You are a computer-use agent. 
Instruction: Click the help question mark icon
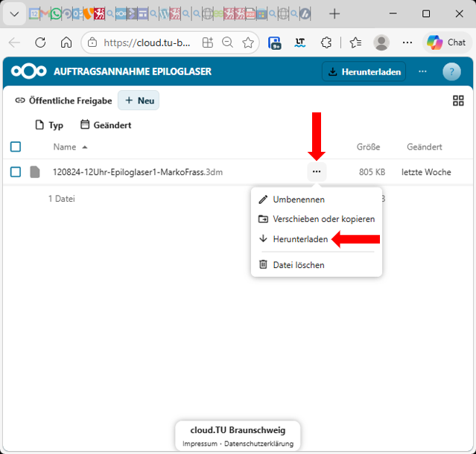pyautogui.click(x=451, y=71)
